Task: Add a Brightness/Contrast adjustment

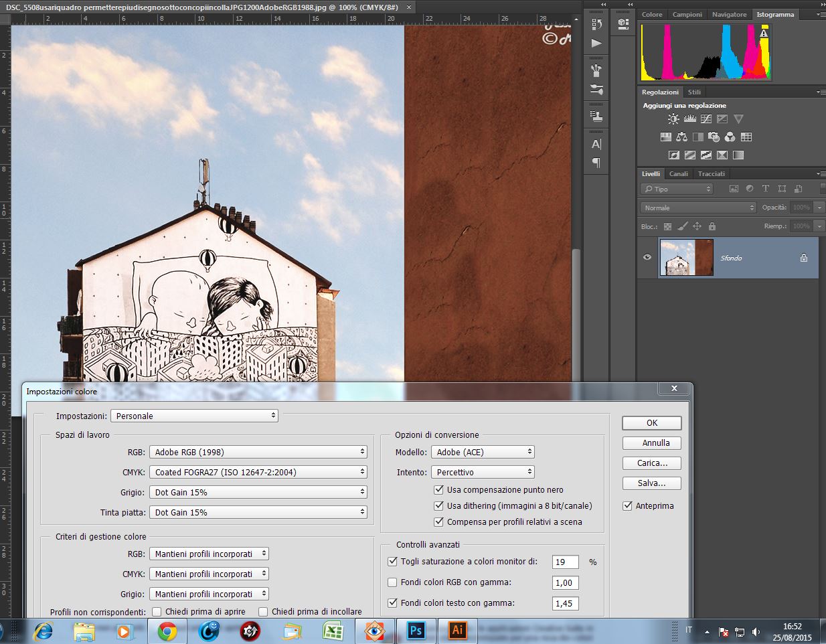Action: pyautogui.click(x=673, y=119)
